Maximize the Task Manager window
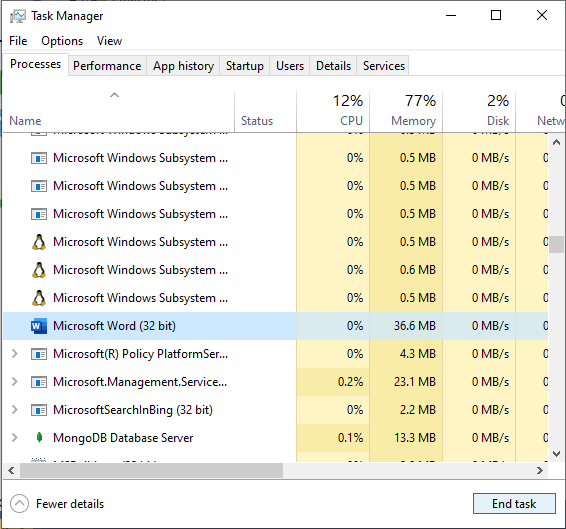Image resolution: width=566 pixels, height=529 pixels. (496, 16)
